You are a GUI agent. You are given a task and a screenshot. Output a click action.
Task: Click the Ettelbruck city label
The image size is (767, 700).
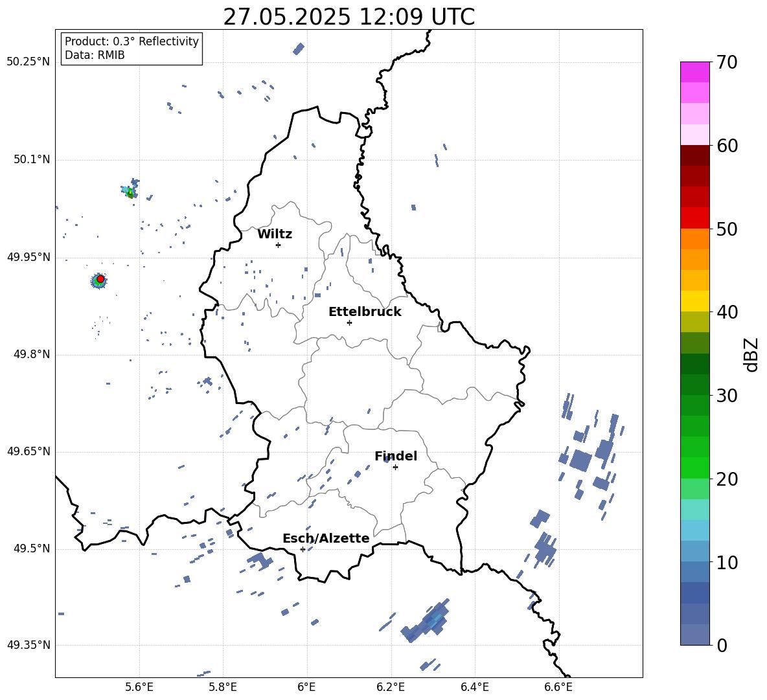365,312
